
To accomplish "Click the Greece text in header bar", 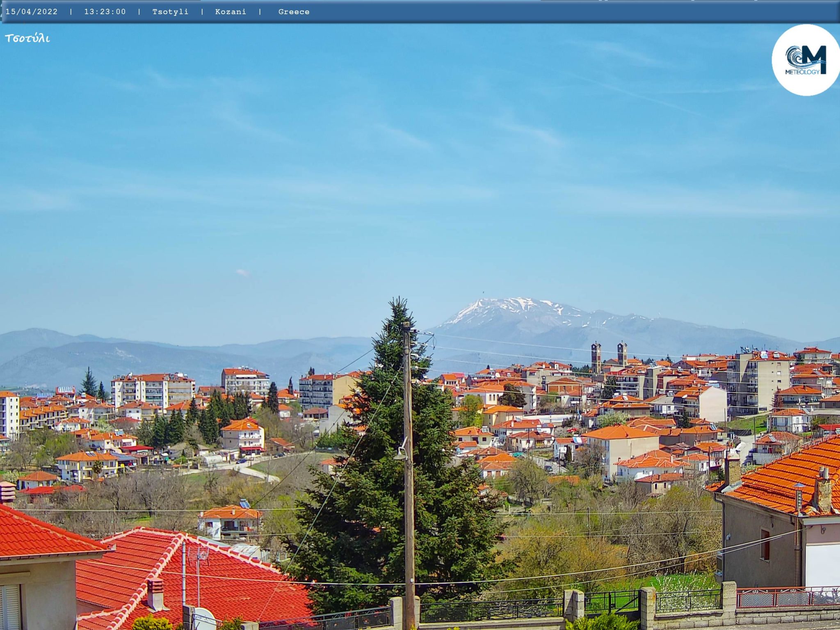I will click(x=294, y=12).
